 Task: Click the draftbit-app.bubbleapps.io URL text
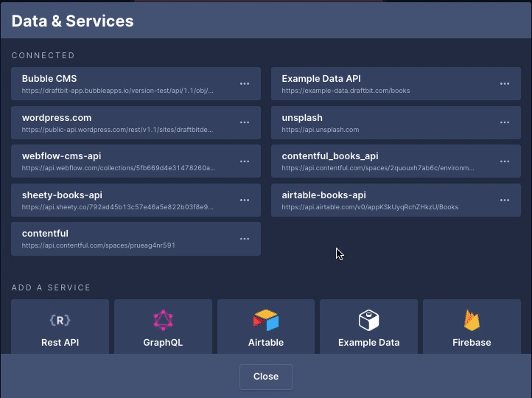point(118,91)
